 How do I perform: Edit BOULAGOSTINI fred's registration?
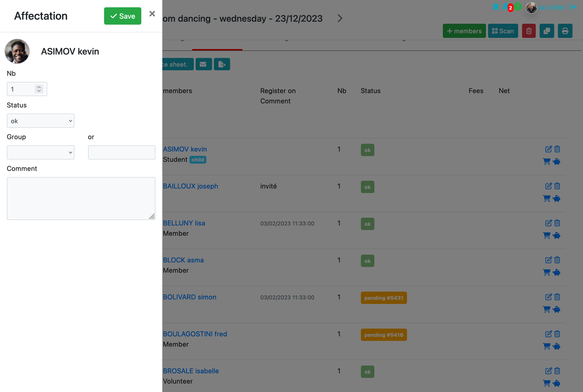click(548, 334)
